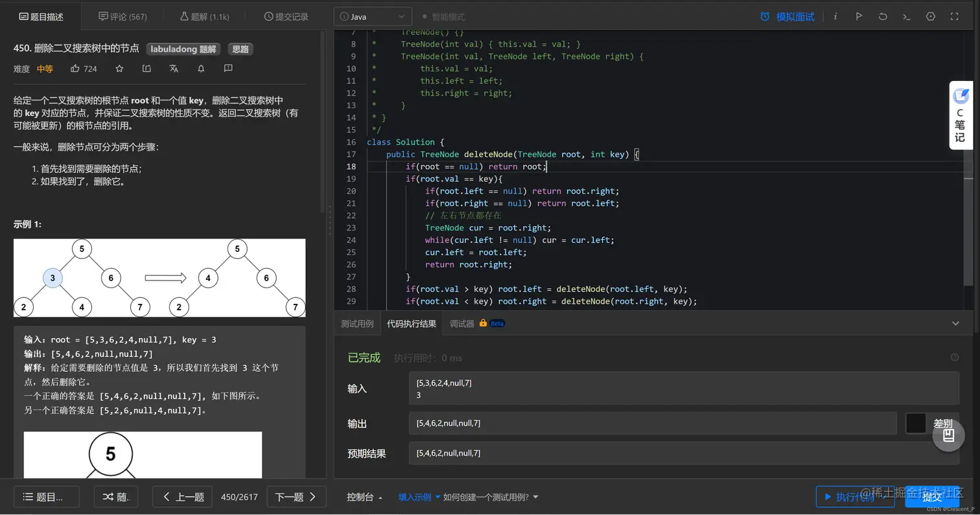Toggle the 差别 diff checkbox
Screen dimensions: 980x515
coord(915,423)
